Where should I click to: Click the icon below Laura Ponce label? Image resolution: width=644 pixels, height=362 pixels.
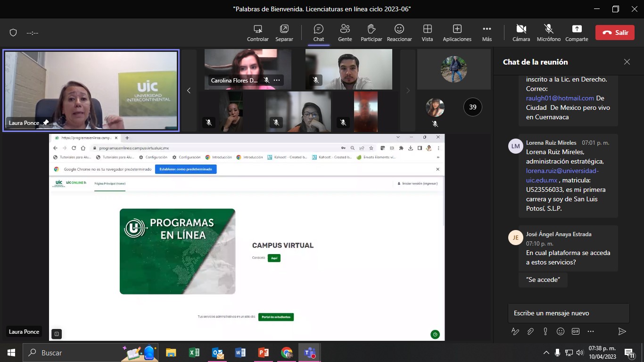tap(57, 334)
